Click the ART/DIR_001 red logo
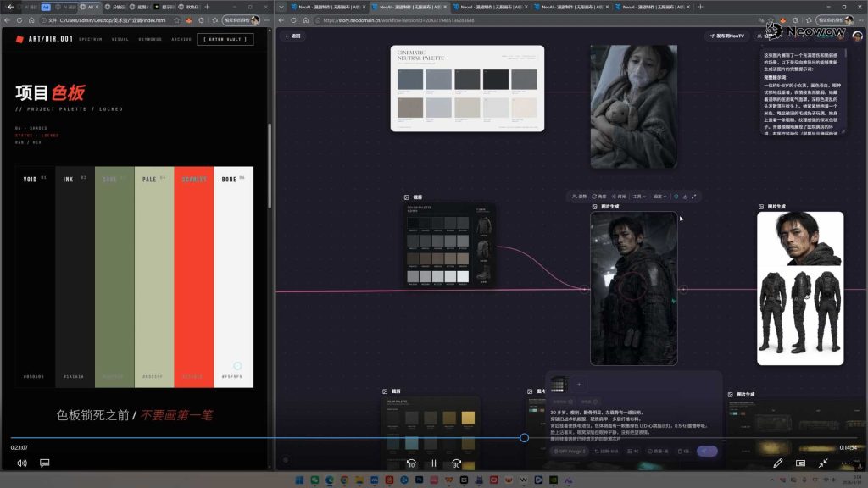 pos(20,39)
